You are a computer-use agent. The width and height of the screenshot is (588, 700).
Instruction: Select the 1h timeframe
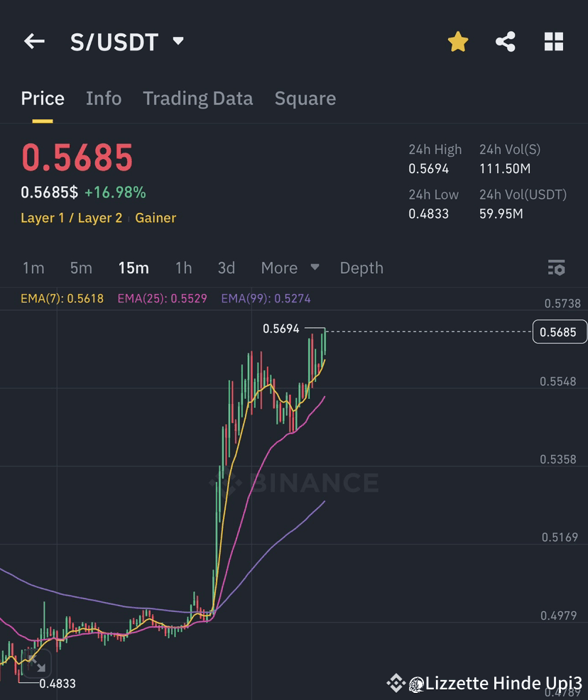(183, 268)
